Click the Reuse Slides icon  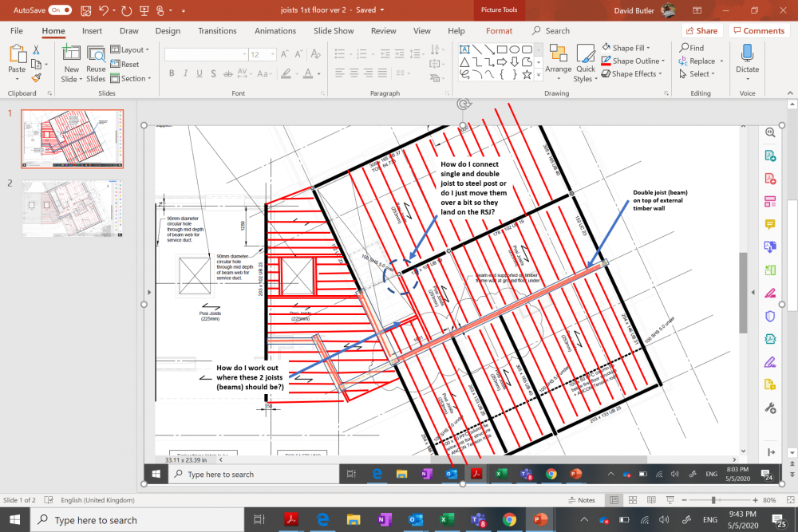96,53
